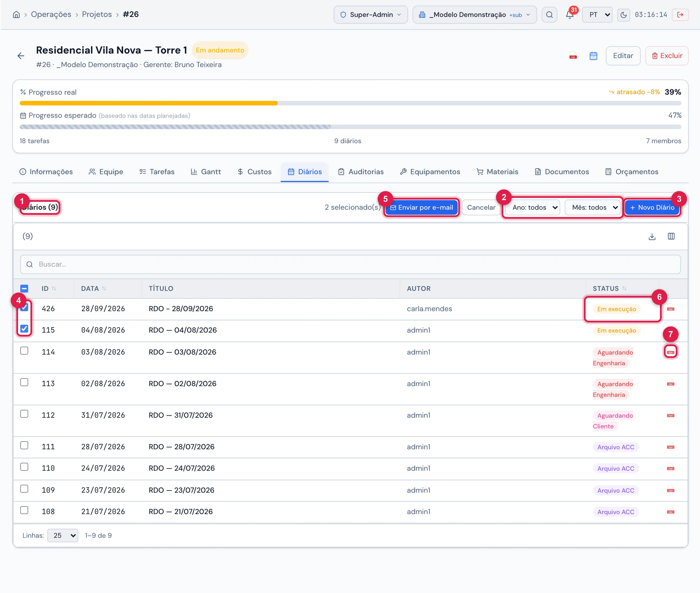Image resolution: width=700 pixels, height=593 pixels.
Task: Click the Progresso esperado bar
Action: 350,127
